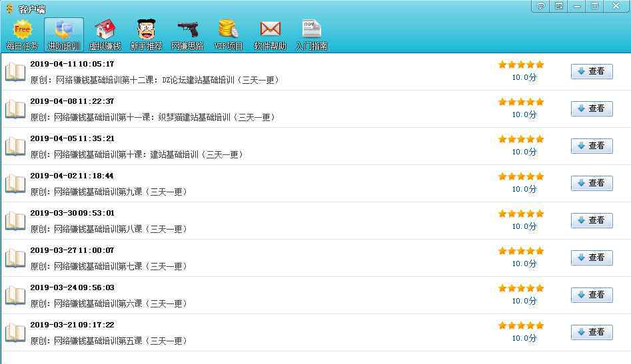Click 查看 for 第八课 lesson
The image size is (631, 364).
[x=592, y=220]
